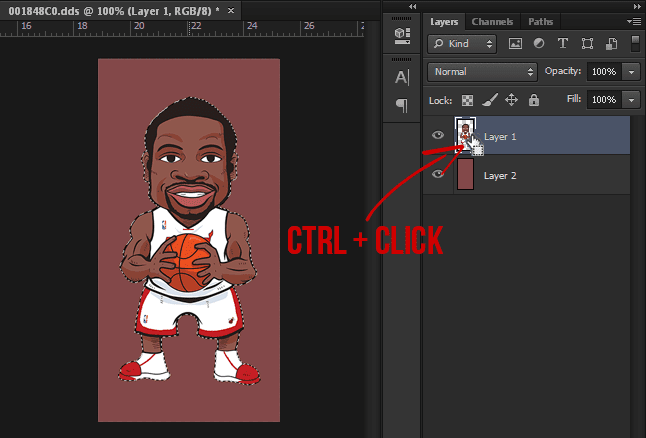The height and width of the screenshot is (438, 646).
Task: Click the Fill label
Action: point(574,99)
